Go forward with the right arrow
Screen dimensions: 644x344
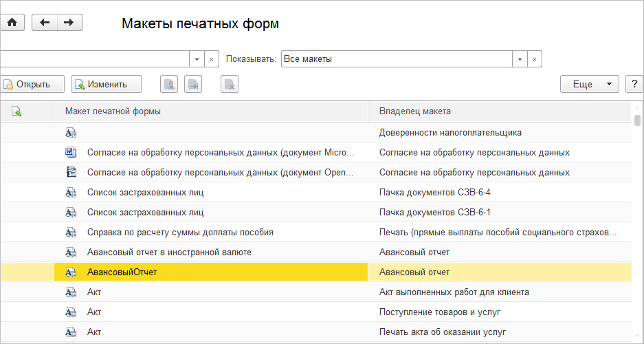point(68,23)
